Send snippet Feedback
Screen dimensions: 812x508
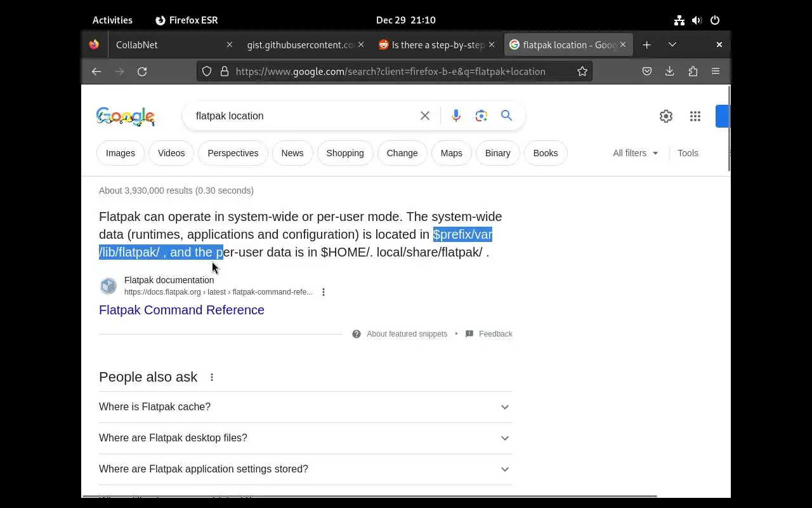pos(495,334)
